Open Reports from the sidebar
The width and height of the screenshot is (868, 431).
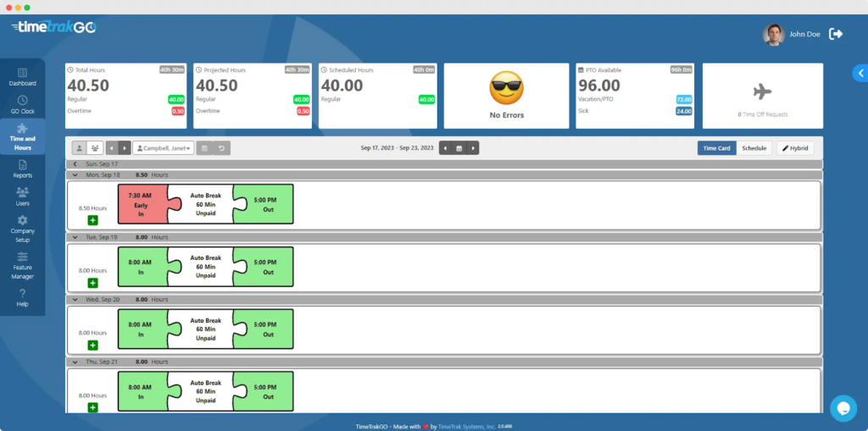point(23,169)
